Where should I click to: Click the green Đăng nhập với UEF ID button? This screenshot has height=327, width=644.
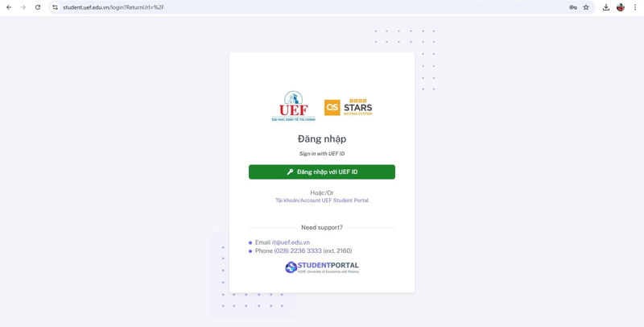[x=322, y=172]
